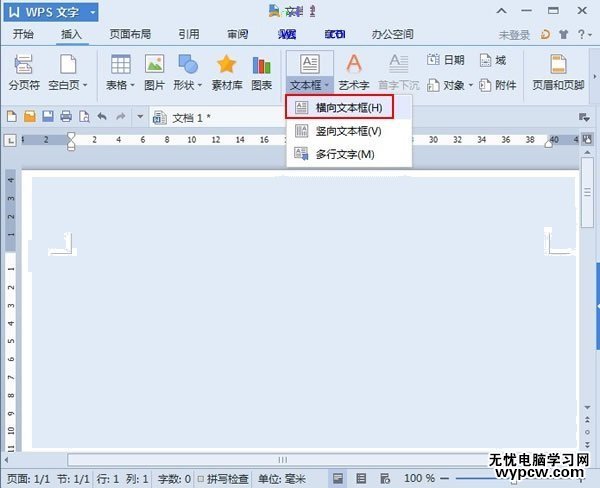The height and width of the screenshot is (488, 600).
Task: Expand the 对象 dropdown arrow
Action: 471,85
